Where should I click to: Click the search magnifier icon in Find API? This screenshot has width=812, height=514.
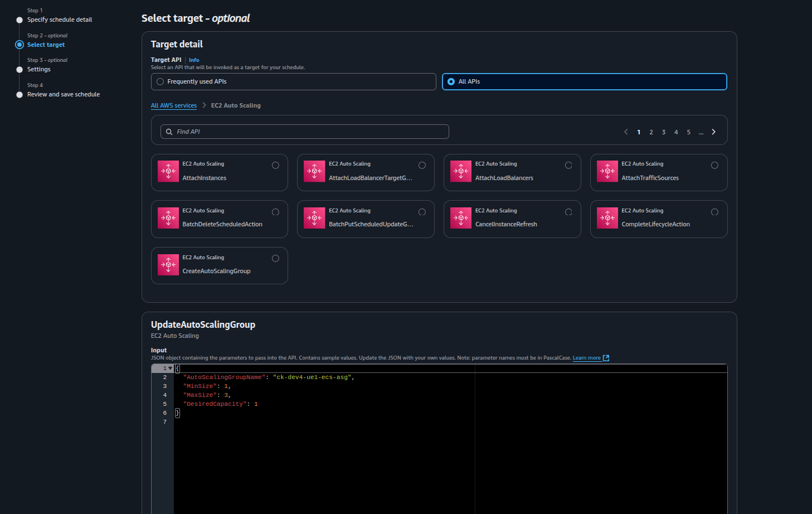(169, 132)
